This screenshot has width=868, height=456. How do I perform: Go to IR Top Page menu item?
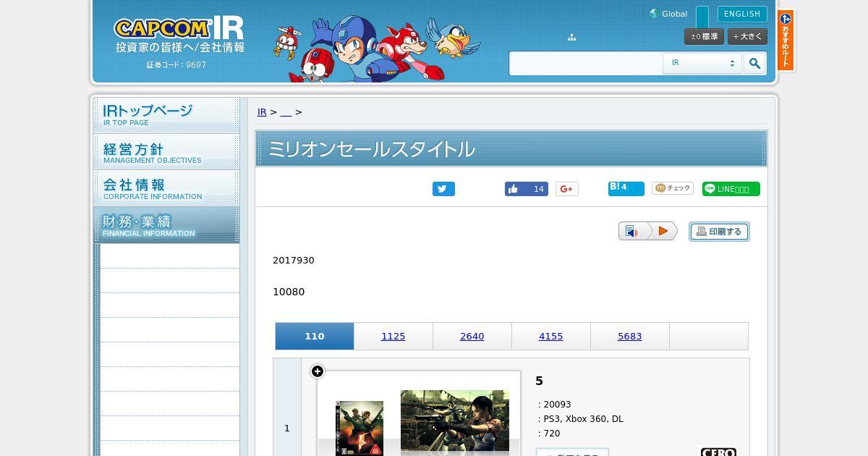166,115
